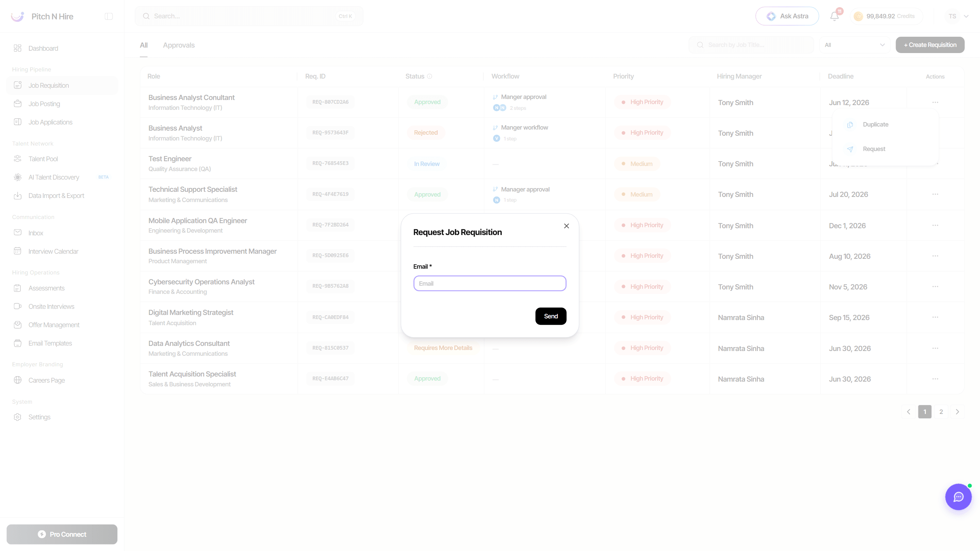Click requisition ID REQ-807CD2A6
980x551 pixels.
point(330,102)
